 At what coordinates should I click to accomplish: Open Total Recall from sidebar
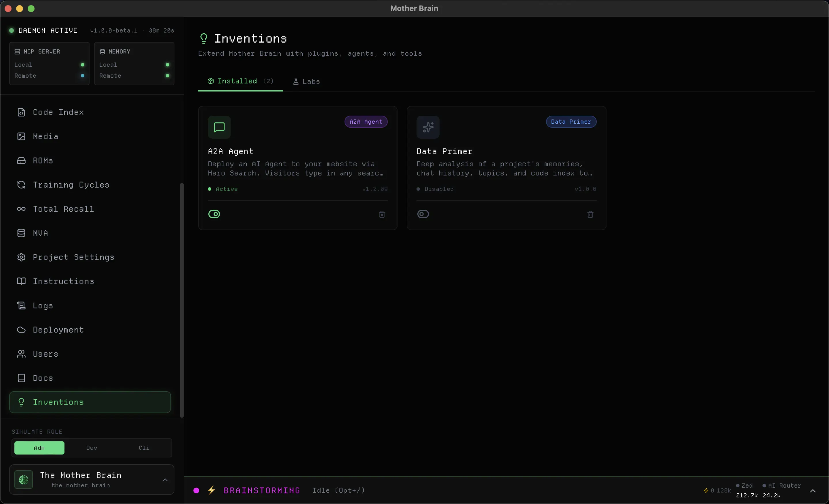point(90,209)
